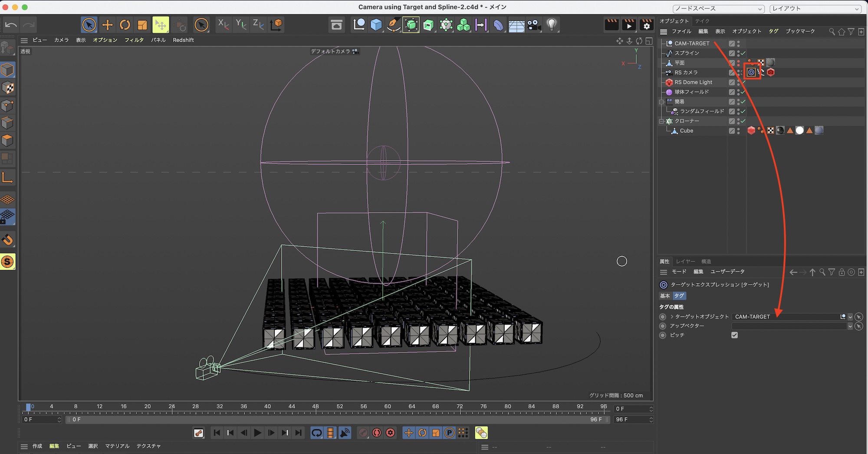The height and width of the screenshot is (454, 868).
Task: Click the Target expression tag on RS カメラ
Action: tap(751, 72)
